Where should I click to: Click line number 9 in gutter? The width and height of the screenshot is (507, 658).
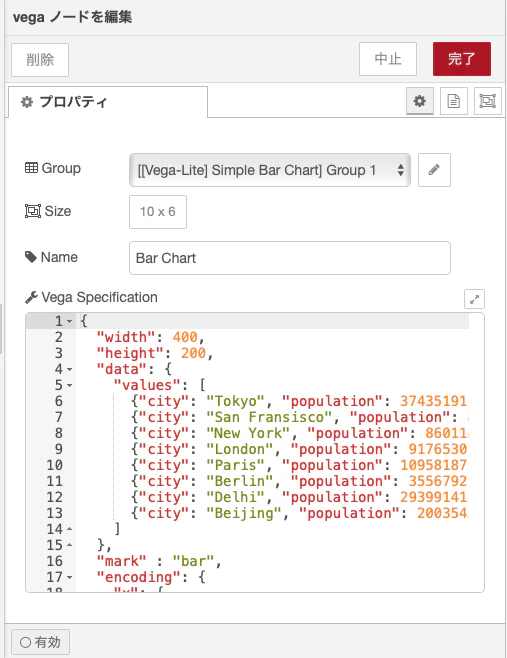pyautogui.click(x=58, y=449)
